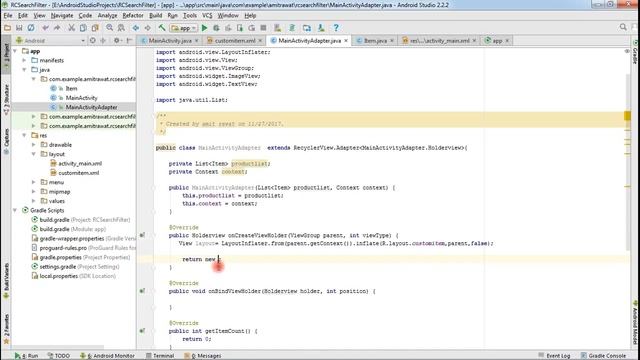Click the Replace icon in toolbar
Screen dimensions: 640x360
(x=121, y=28)
